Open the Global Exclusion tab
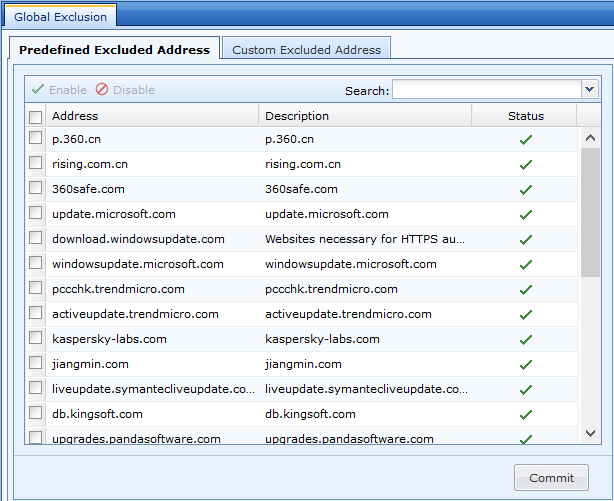Screen dimensions: 614x501 (x=60, y=17)
